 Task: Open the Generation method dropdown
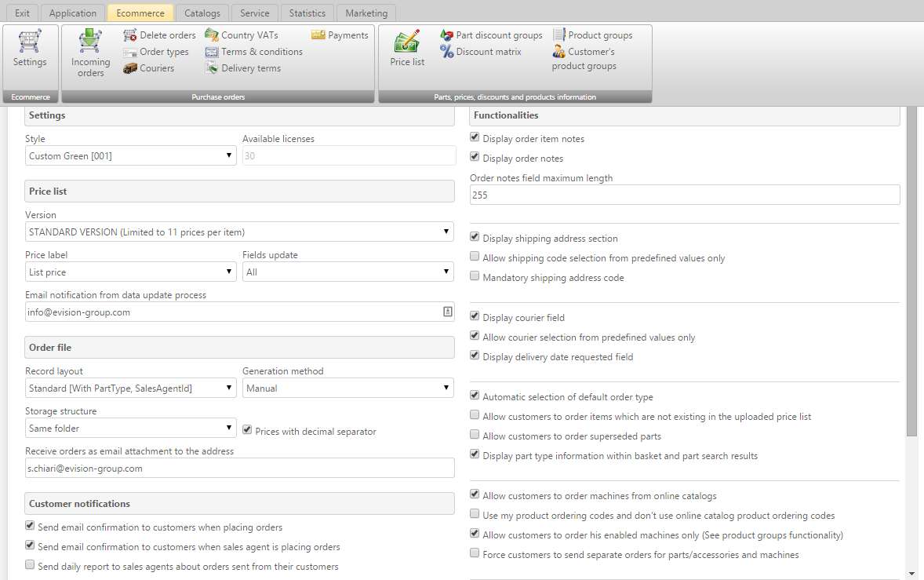[x=446, y=388]
